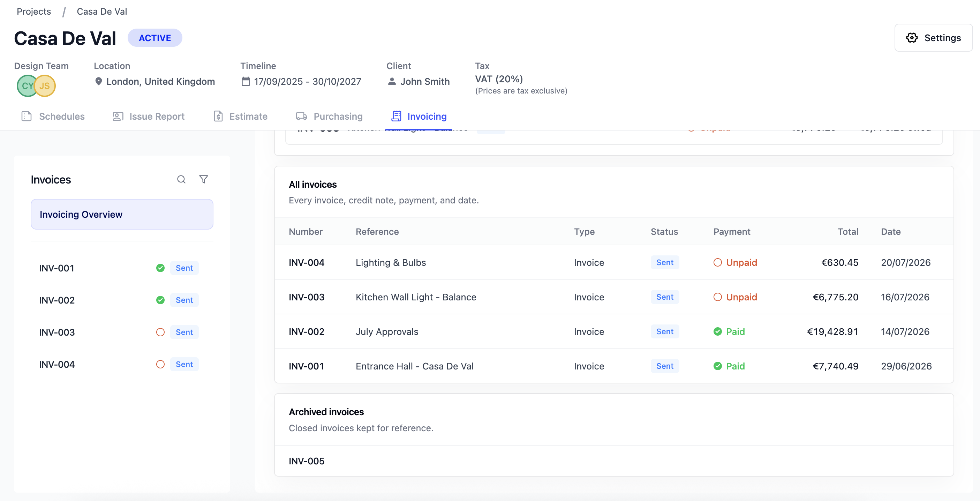
Task: Open the INV-004 Lighting & Bulbs table row
Action: 614,262
